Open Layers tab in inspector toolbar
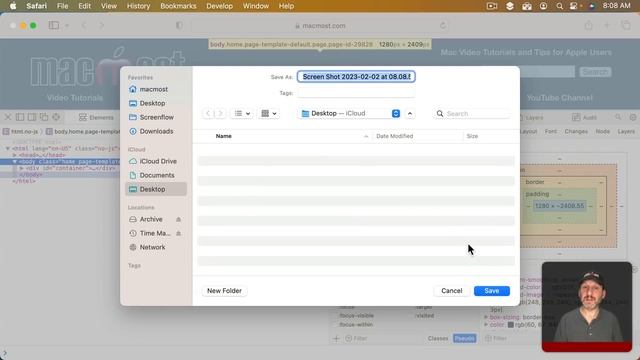Viewport: 640px width, 360px height. 530,118
